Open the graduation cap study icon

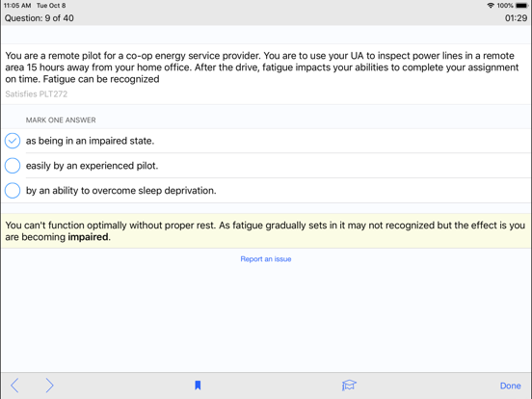point(349,386)
